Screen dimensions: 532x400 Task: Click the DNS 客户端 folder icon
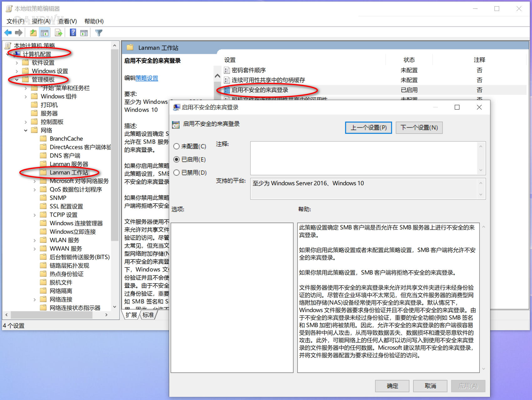43,155
